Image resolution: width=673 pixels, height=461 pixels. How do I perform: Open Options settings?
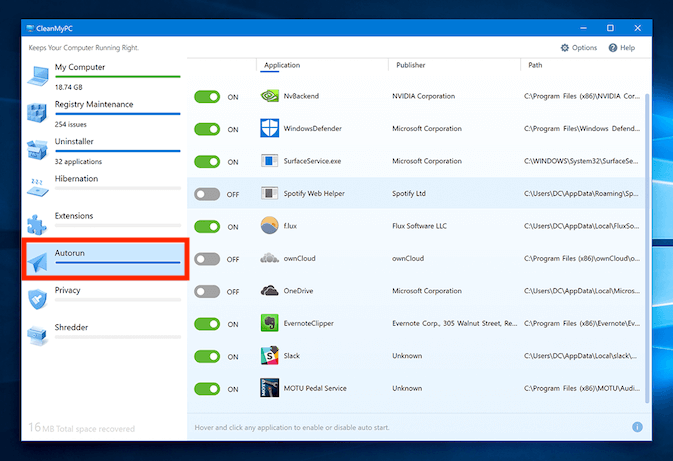pos(579,48)
